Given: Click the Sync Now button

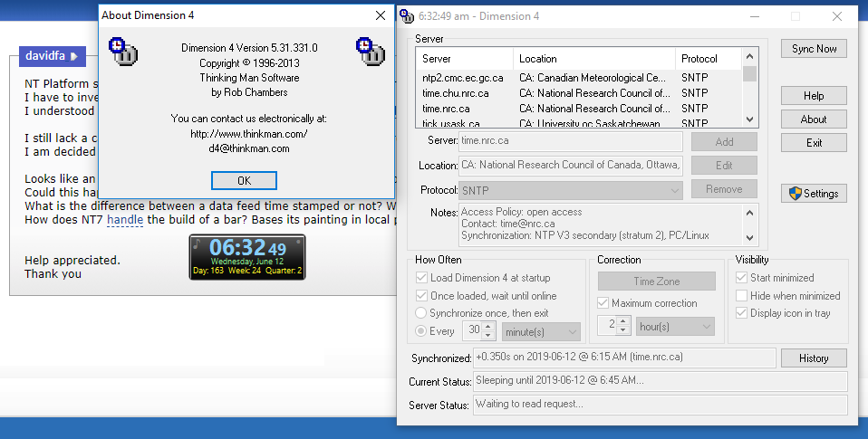Looking at the screenshot, I should 814,49.
